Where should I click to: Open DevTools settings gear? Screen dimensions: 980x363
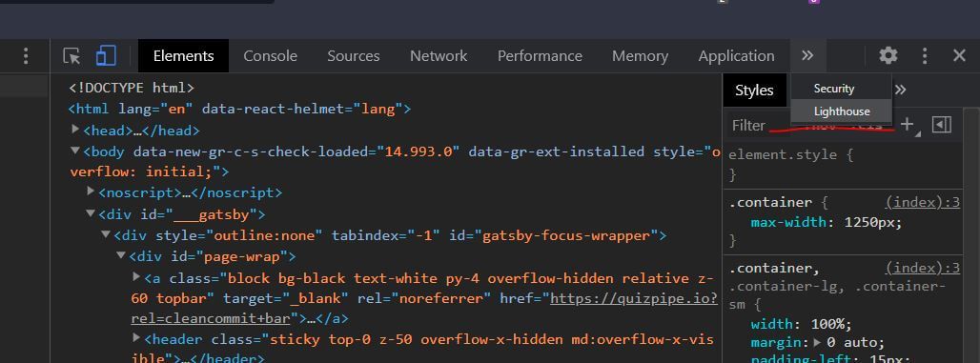coord(888,55)
